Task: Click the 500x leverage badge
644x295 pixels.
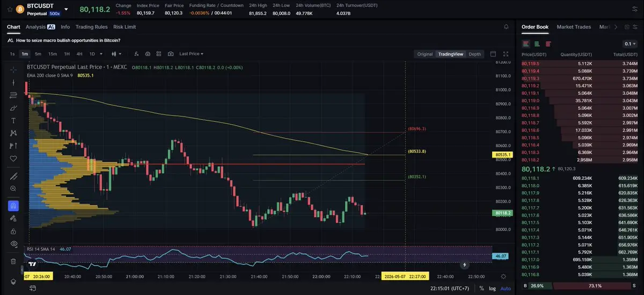Action: click(x=54, y=13)
